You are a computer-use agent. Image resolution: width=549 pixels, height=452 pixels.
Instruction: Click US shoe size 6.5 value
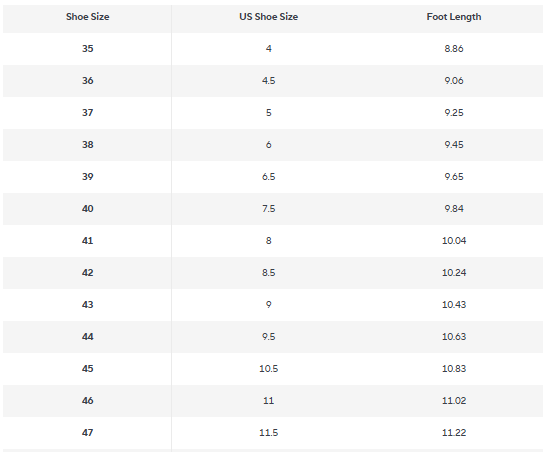pyautogui.click(x=269, y=177)
